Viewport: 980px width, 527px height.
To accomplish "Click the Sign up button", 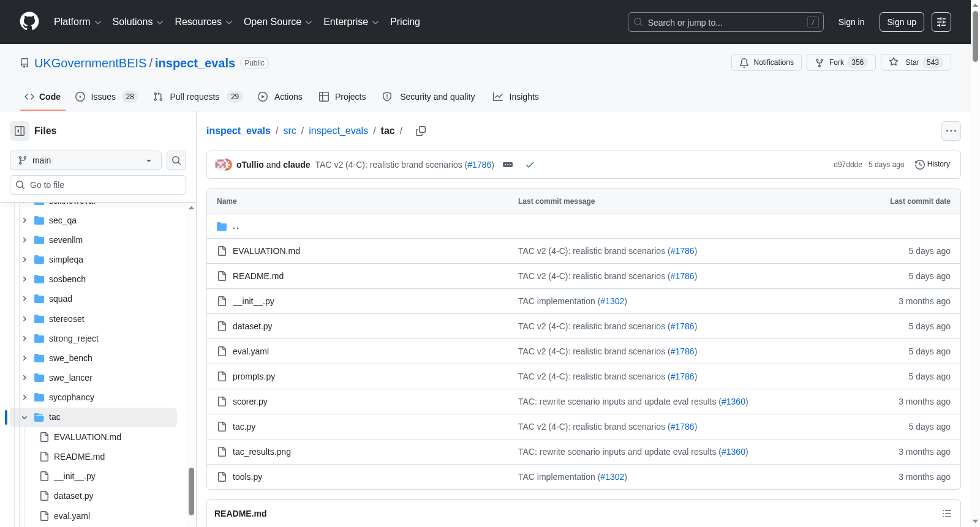I will tap(902, 22).
